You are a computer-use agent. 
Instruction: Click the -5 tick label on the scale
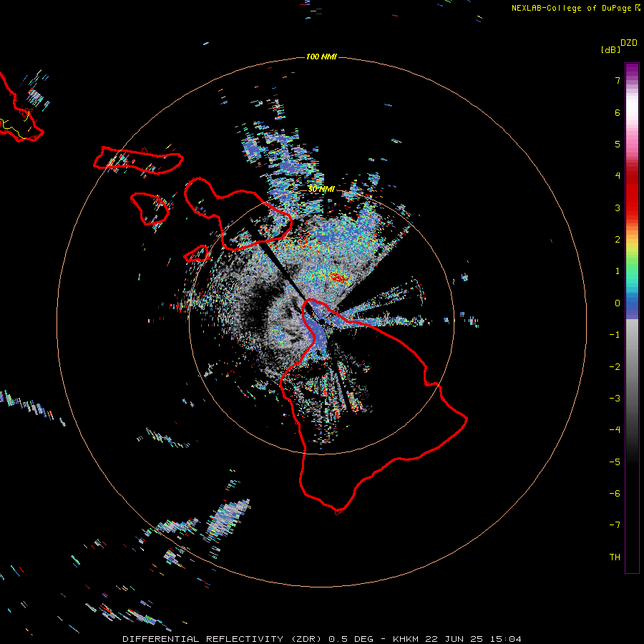tap(615, 462)
